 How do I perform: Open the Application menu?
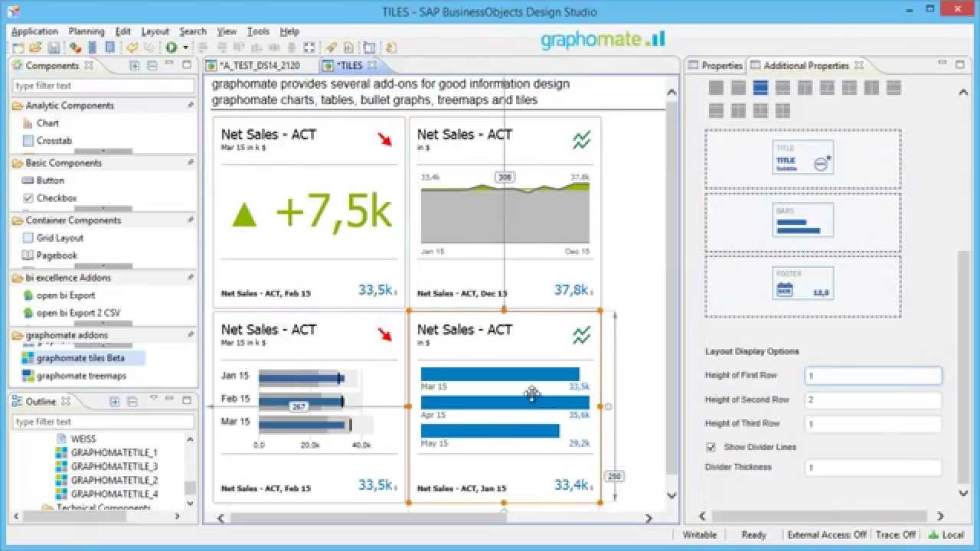coord(34,31)
